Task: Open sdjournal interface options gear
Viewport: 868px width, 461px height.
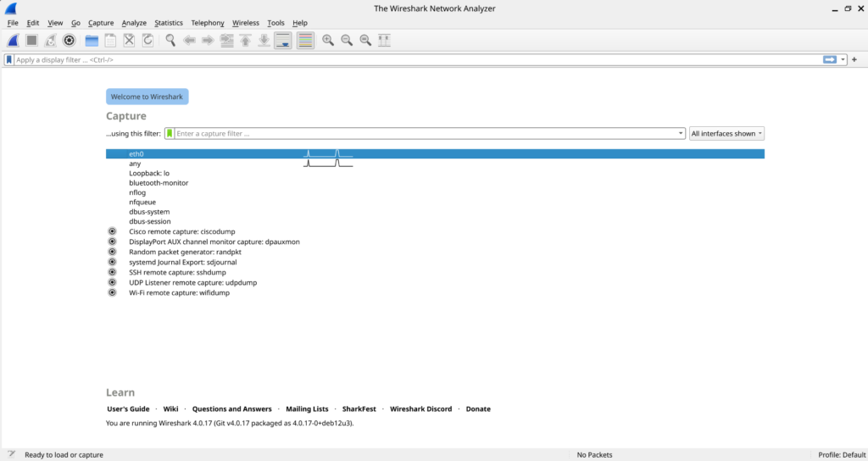Action: pos(113,262)
